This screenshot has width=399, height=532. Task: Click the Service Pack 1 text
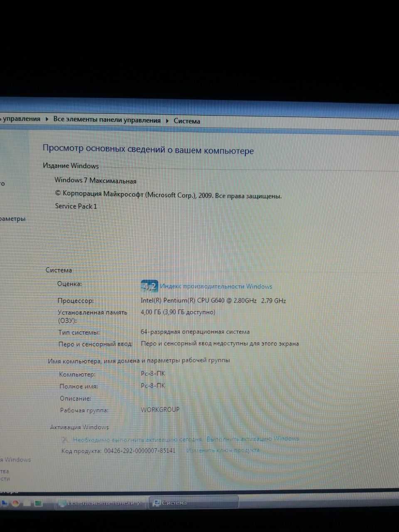click(x=76, y=206)
